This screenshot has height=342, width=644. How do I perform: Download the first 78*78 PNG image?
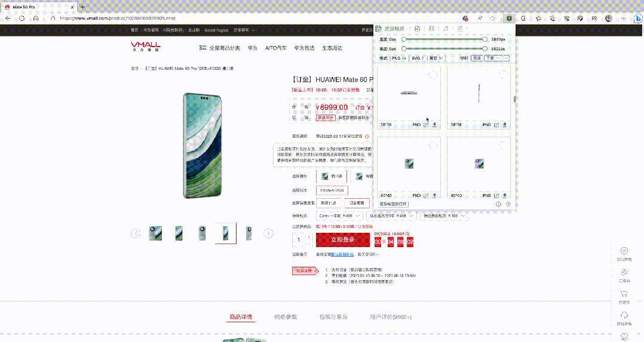pos(434,125)
